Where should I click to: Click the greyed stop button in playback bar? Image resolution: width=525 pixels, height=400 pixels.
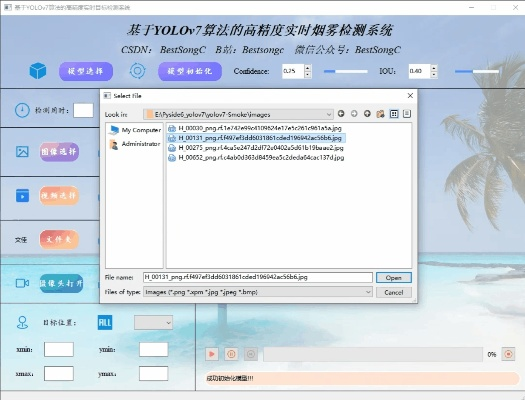tap(251, 354)
